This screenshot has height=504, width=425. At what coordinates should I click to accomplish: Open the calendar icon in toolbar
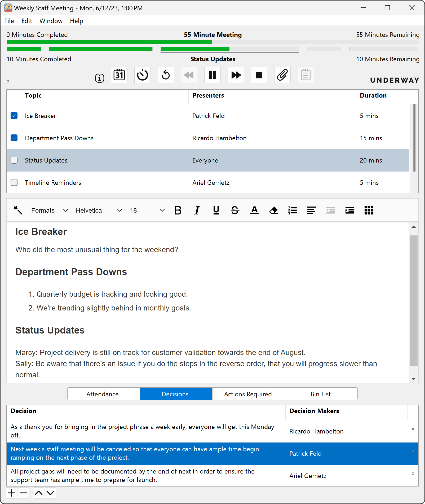tap(119, 75)
